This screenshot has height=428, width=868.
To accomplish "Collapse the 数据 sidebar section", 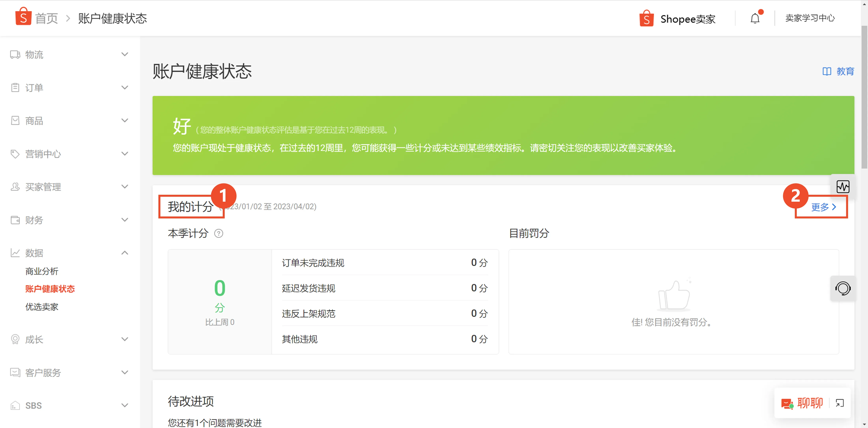I will [125, 252].
